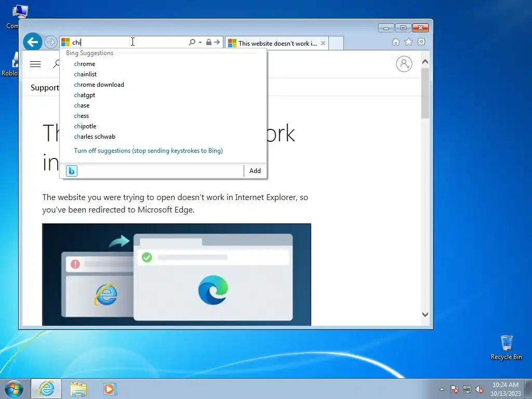This screenshot has width=532, height=399.
Task: Open the hamburger menu on the page
Action: (35, 64)
